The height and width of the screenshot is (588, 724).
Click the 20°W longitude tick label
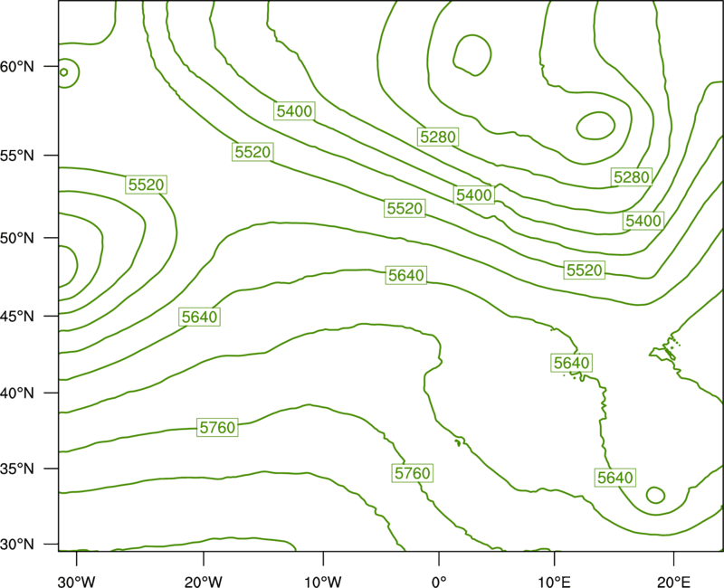[203, 582]
